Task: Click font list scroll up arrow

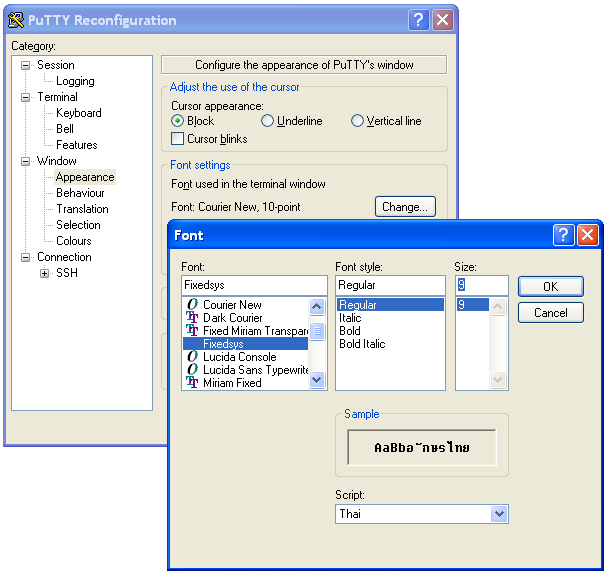Action: pos(317,307)
